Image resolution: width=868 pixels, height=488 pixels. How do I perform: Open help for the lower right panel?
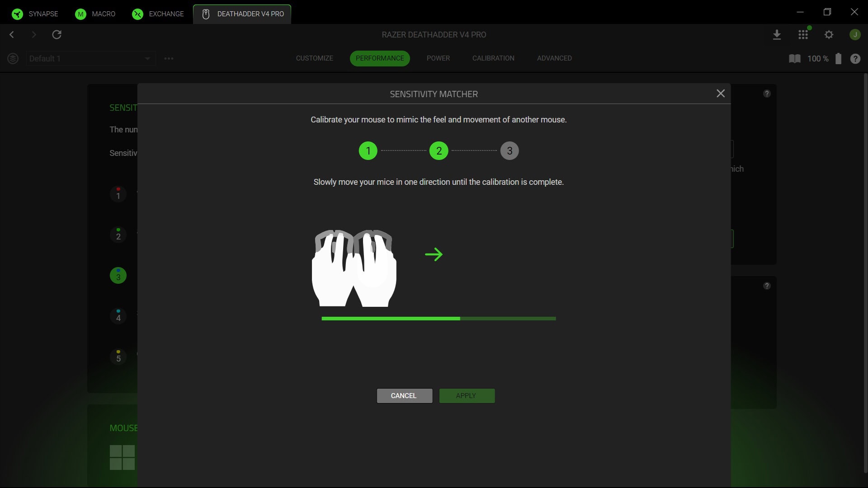[767, 286]
